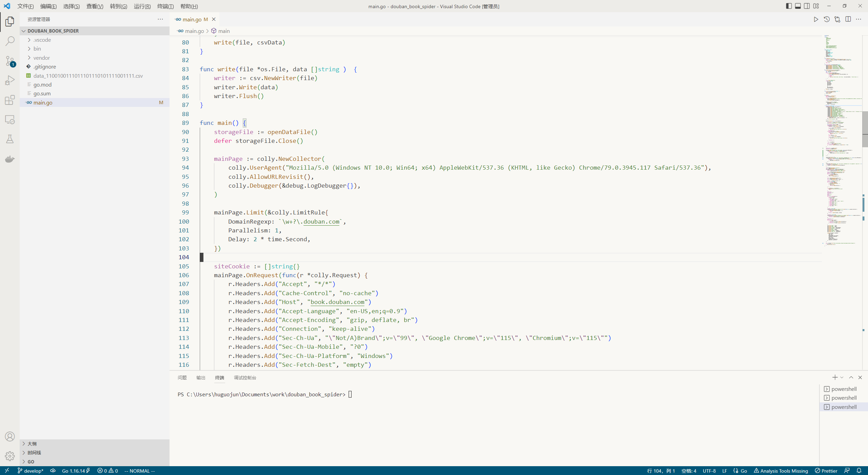Scroll to line 104 in editor gutter
Viewport: 868px width, 475px height.
tap(185, 258)
